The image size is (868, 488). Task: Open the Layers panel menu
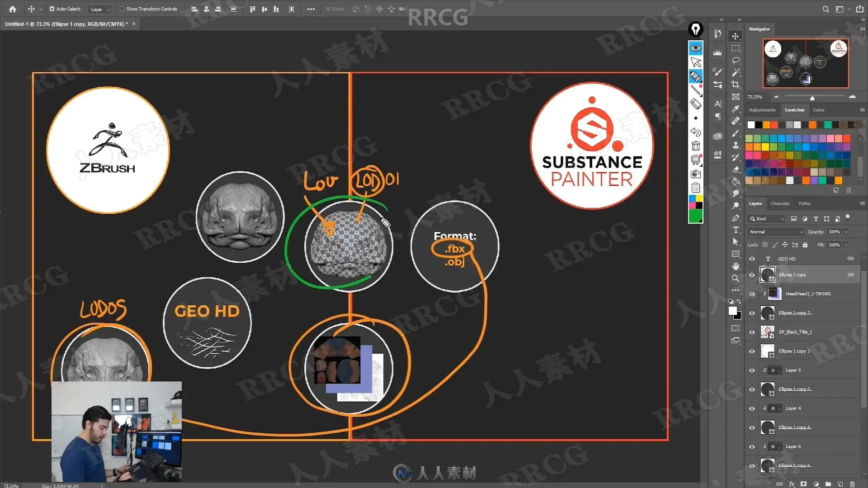click(x=862, y=203)
